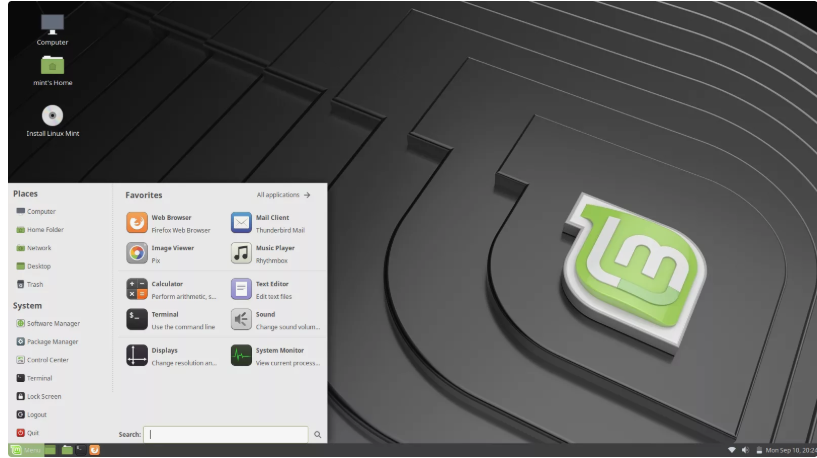Open the Text Editor app

[x=262, y=290]
